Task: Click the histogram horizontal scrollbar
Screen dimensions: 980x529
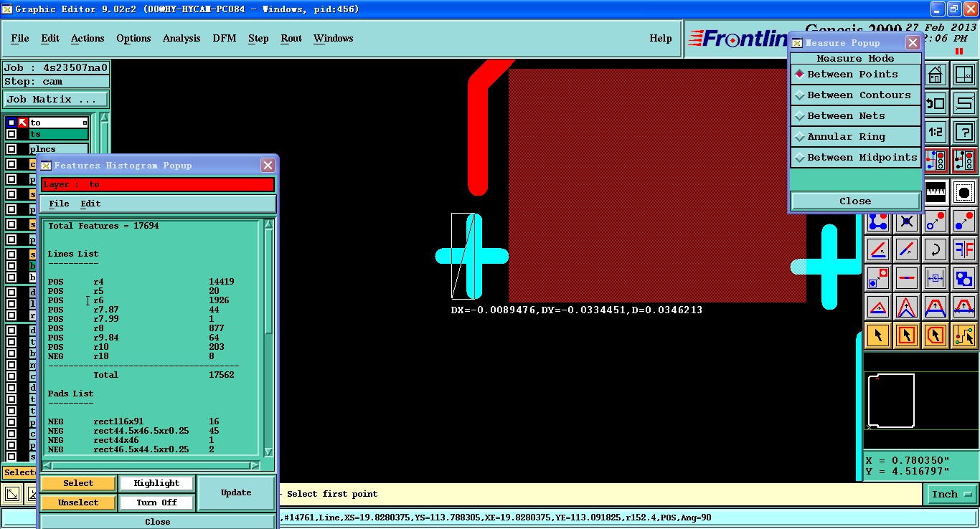Action: pos(152,465)
